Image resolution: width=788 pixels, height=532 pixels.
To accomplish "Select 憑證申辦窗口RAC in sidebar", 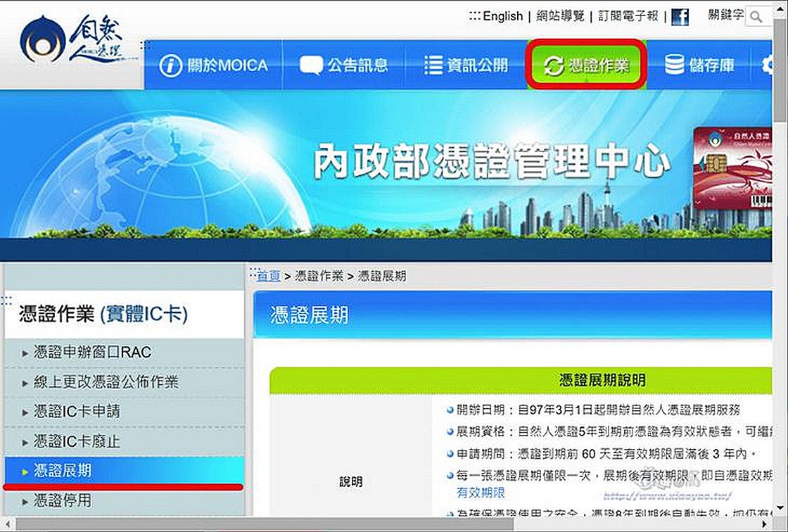I will [x=92, y=352].
